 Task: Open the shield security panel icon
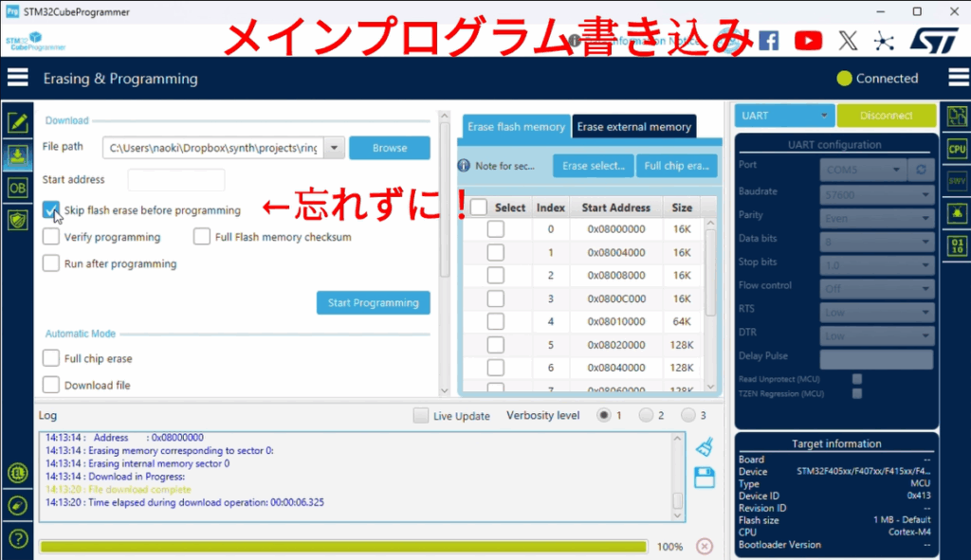pyautogui.click(x=17, y=220)
